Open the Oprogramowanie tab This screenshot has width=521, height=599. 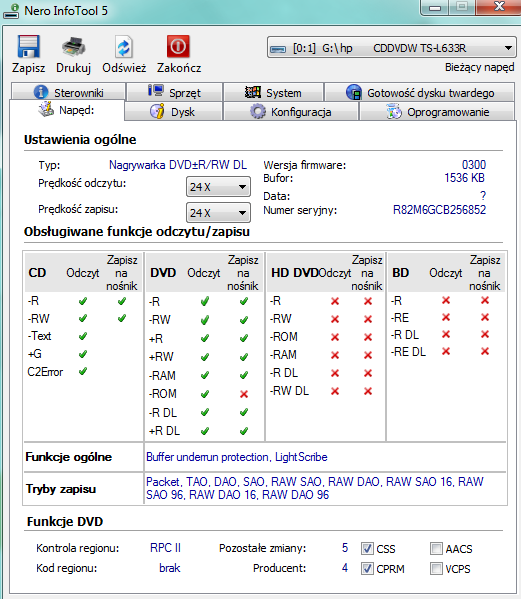[437, 112]
